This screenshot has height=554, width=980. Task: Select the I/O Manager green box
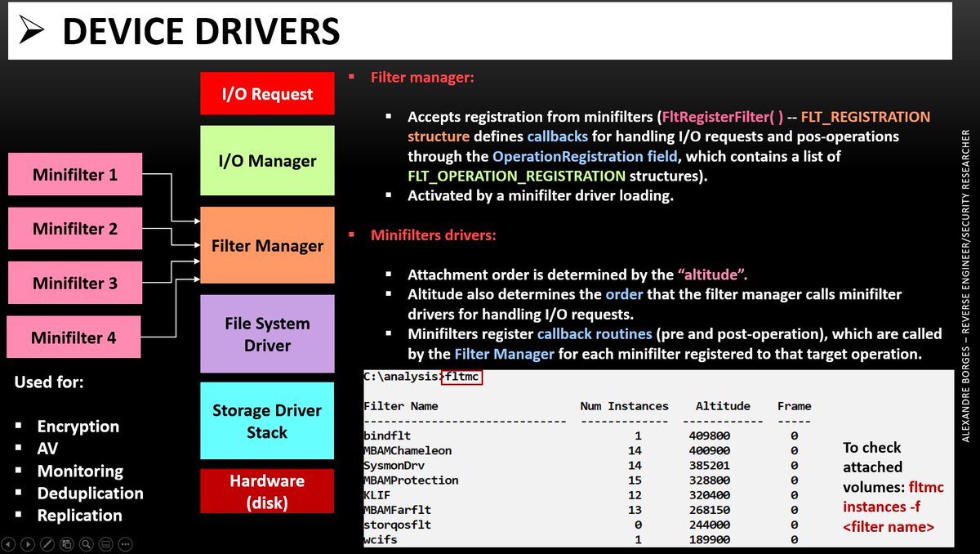coord(268,161)
